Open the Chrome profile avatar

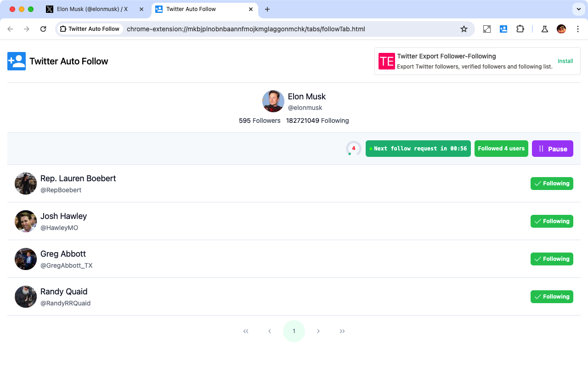[561, 29]
